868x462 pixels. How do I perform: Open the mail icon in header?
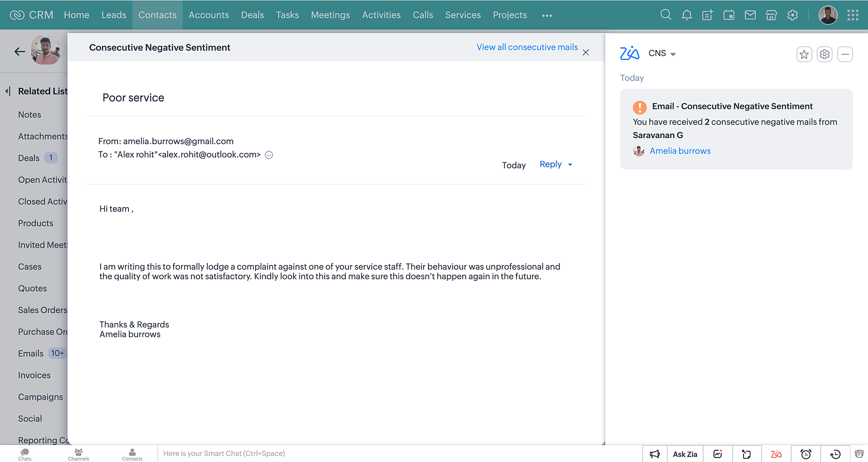click(750, 15)
